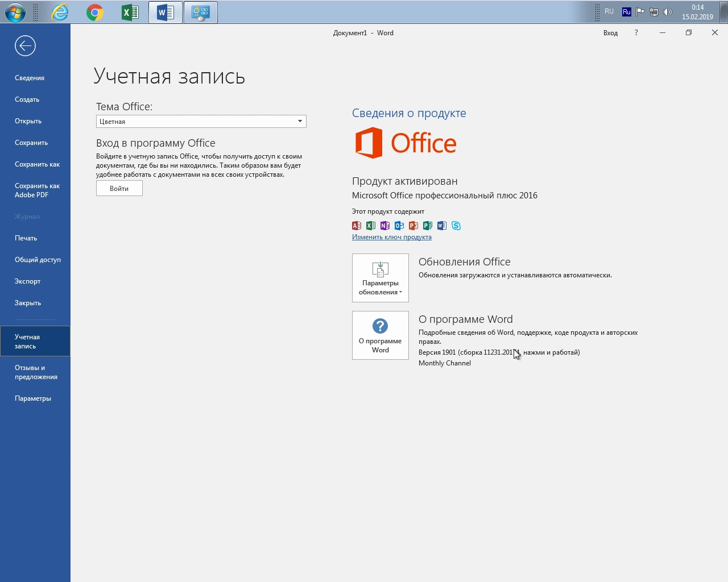Click the volume speaker tray icon
Viewport: 728px width, 582px height.
[x=668, y=12]
